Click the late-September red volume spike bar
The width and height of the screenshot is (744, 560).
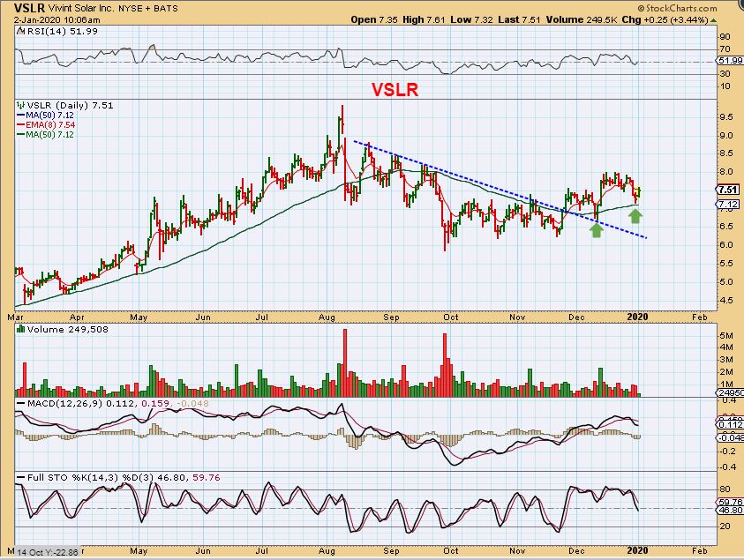(x=445, y=365)
